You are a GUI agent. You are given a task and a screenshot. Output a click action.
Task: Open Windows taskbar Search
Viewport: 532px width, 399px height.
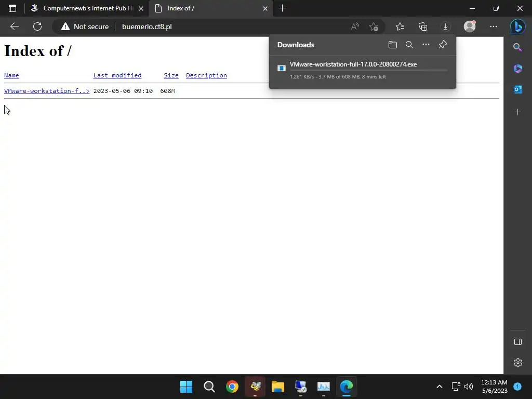point(209,387)
